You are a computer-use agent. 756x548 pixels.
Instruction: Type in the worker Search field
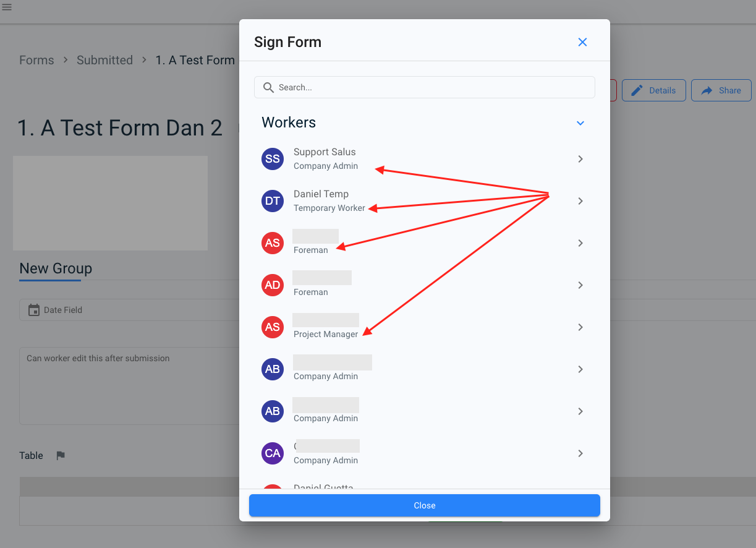433,87
